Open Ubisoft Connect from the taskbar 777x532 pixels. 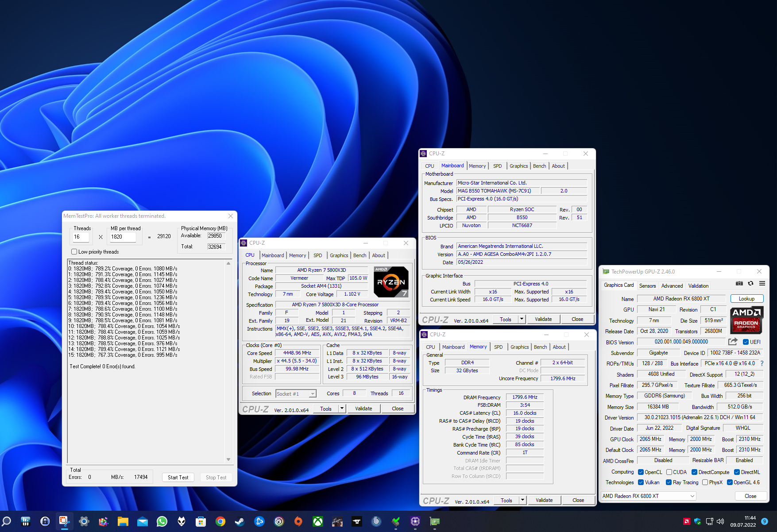278,521
